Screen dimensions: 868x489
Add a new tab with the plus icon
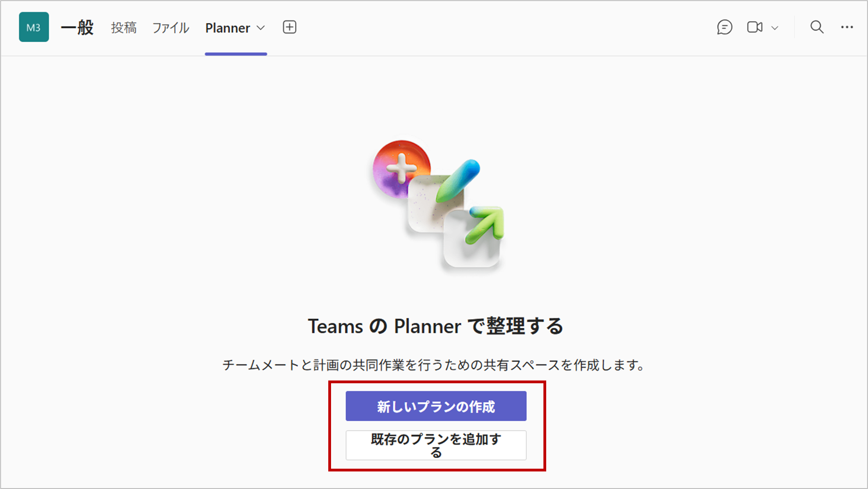click(x=289, y=27)
